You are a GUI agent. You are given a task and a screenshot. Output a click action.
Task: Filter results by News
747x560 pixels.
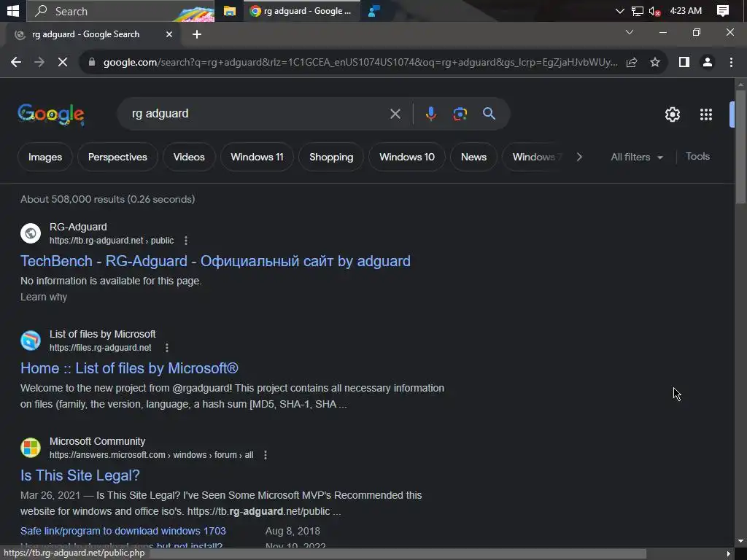pyautogui.click(x=473, y=157)
